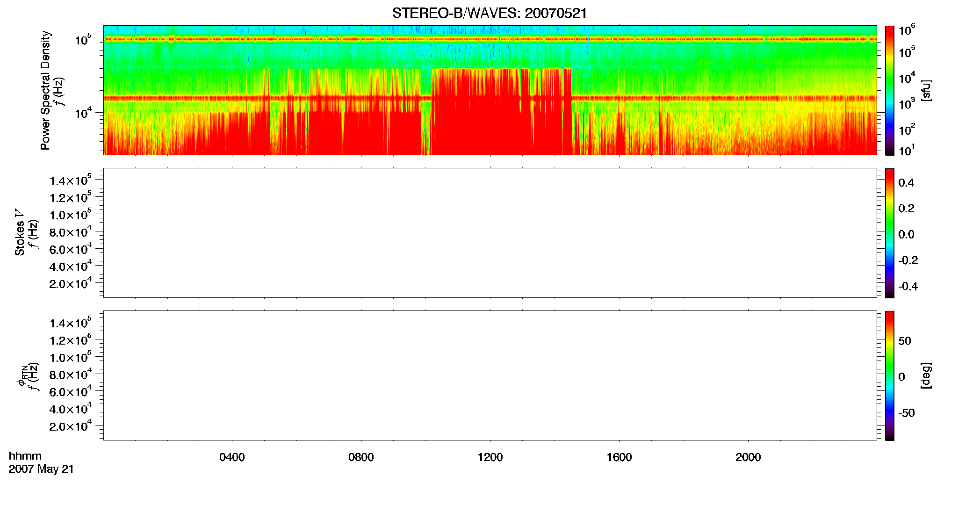Image resolution: width=980 pixels, height=505 pixels.
Task: Click the date label 2007 May 21
Action: [x=41, y=469]
